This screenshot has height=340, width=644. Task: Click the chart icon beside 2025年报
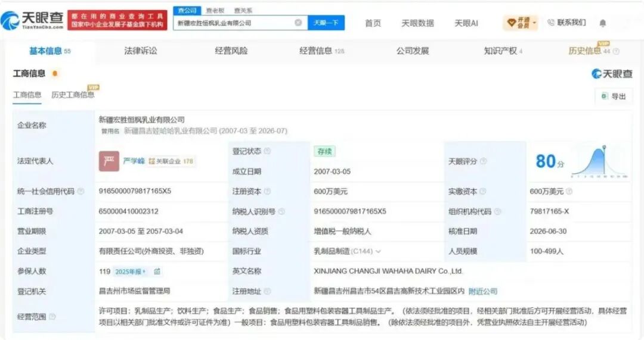click(157, 272)
